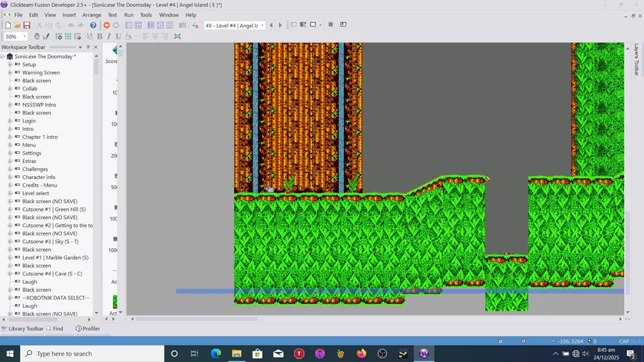Viewport: 644px width, 362px height.
Task: Run the application icon
Action: (303, 25)
